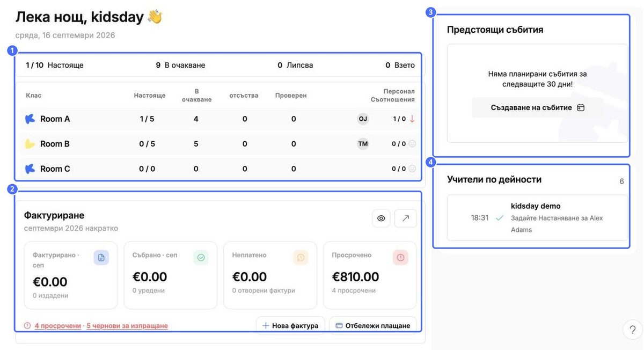Click the Нова фактура button
Image resolution: width=644 pixels, height=350 pixels.
click(290, 325)
